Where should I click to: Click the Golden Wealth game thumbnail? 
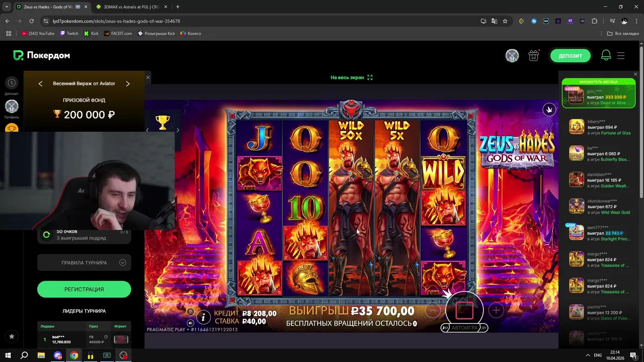(577, 179)
